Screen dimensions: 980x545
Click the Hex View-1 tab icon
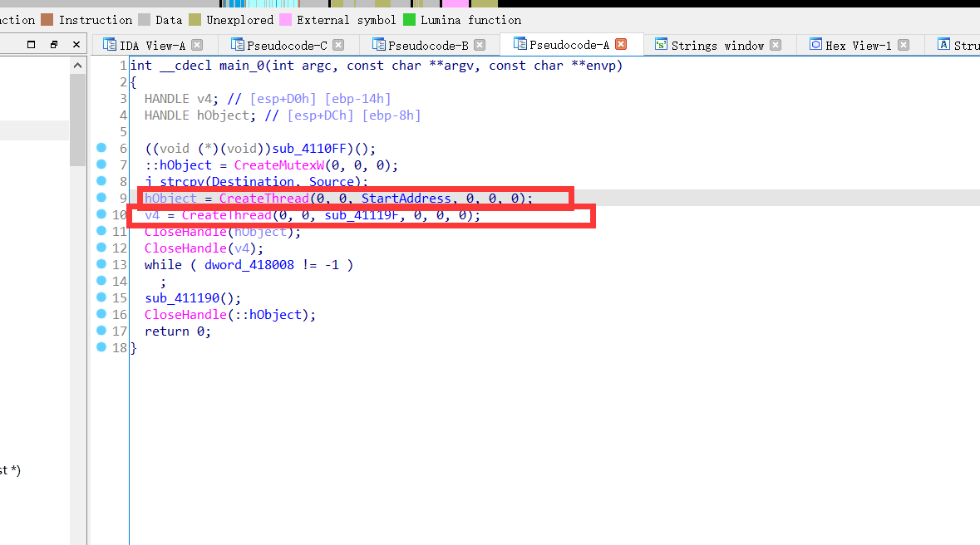pyautogui.click(x=815, y=45)
